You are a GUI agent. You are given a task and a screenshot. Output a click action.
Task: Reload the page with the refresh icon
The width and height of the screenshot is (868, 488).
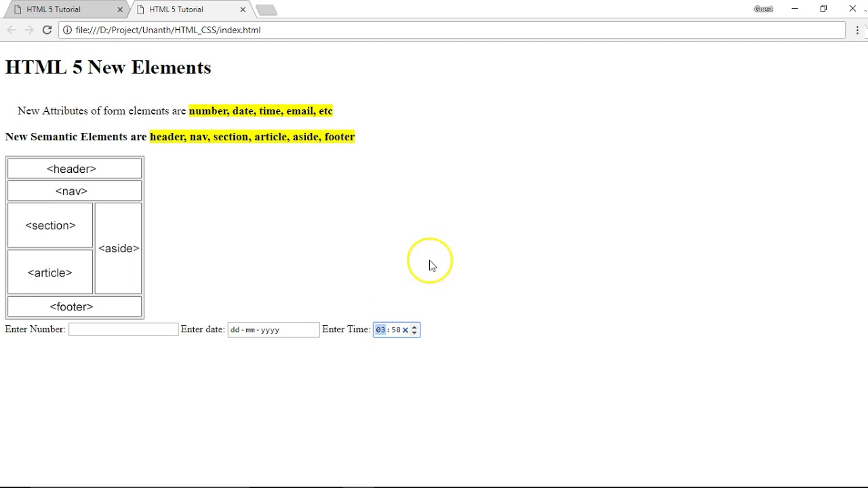(47, 30)
